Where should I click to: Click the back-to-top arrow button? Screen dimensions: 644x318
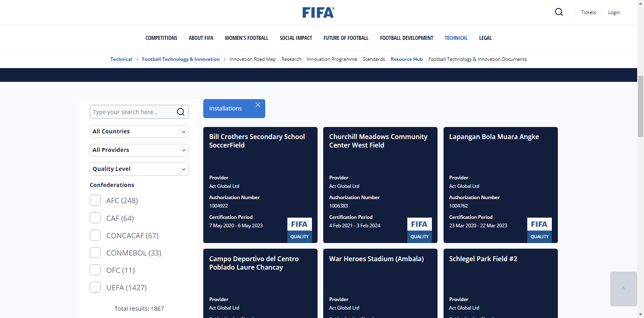click(623, 289)
